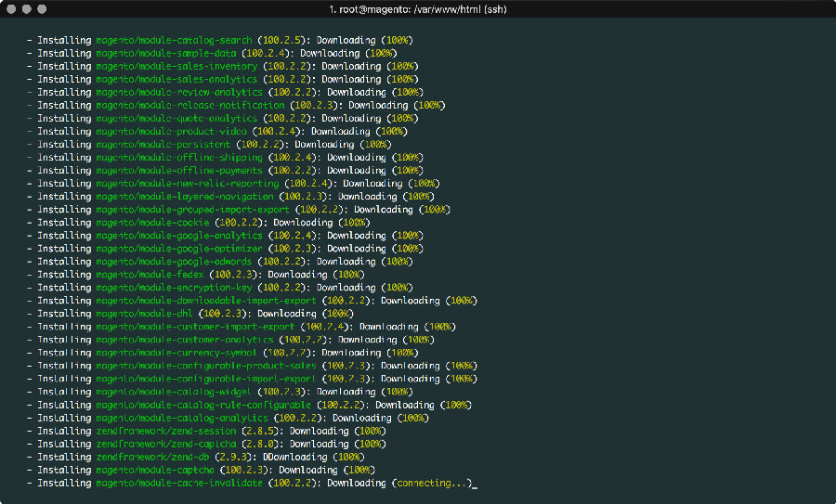Viewport: 836px width, 504px height.
Task: Select the magento/module-sample-data package name
Action: coord(166,53)
